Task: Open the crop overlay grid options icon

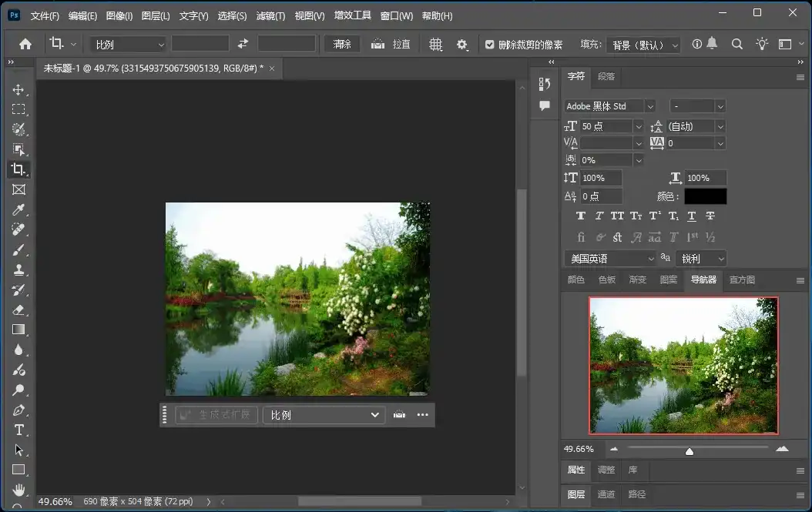Action: tap(435, 44)
